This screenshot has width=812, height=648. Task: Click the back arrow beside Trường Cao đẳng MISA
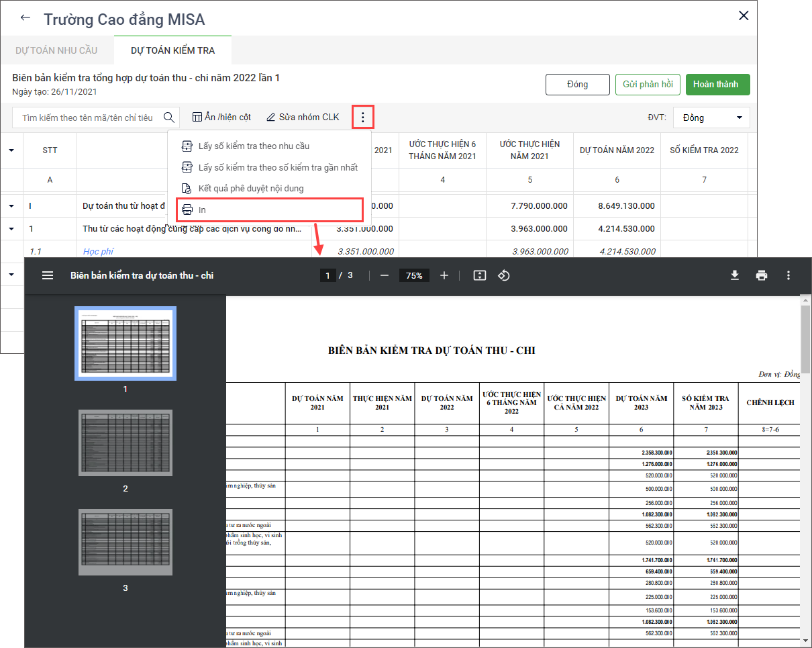coord(26,18)
